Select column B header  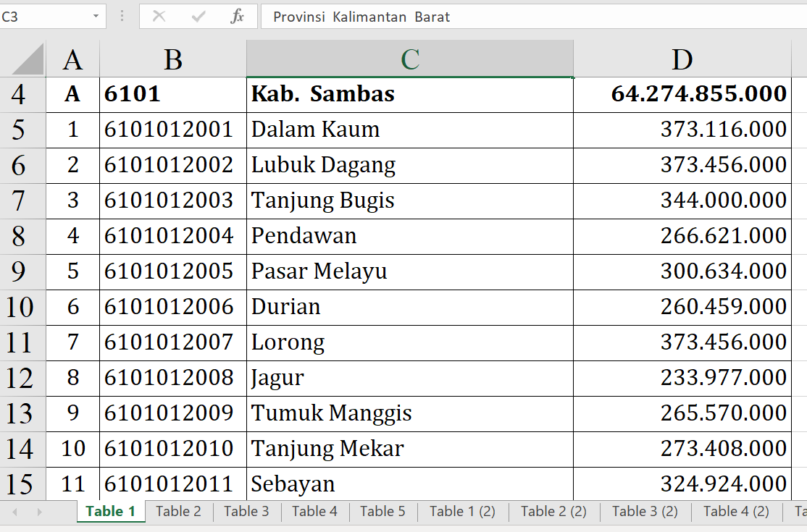[172, 59]
